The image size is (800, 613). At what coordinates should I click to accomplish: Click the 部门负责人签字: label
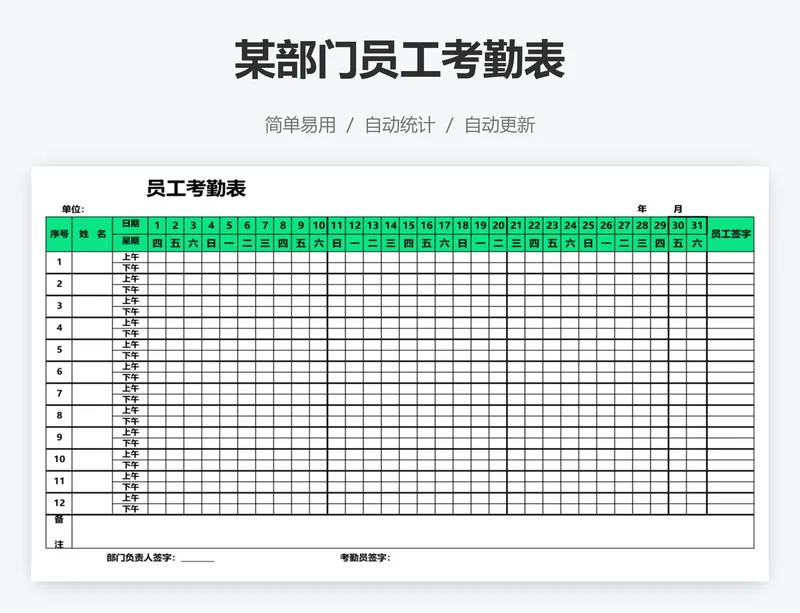(x=141, y=558)
